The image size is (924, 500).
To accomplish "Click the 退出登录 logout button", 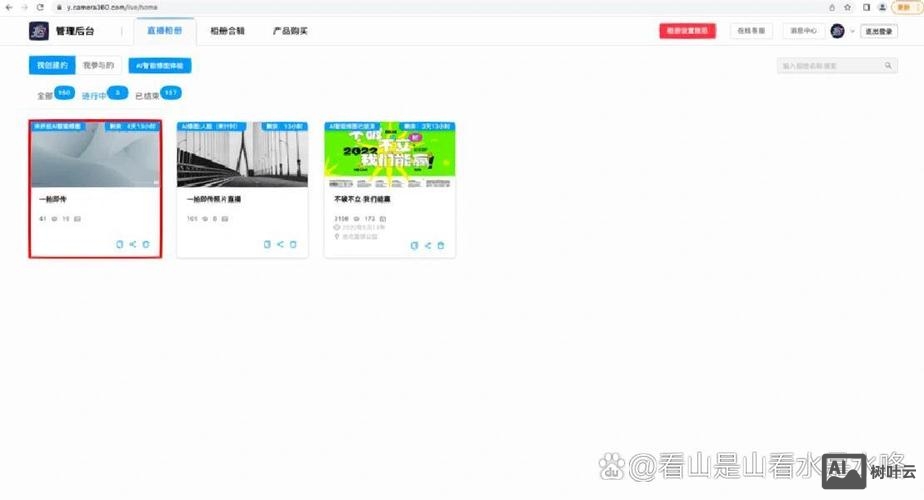I will [879, 31].
